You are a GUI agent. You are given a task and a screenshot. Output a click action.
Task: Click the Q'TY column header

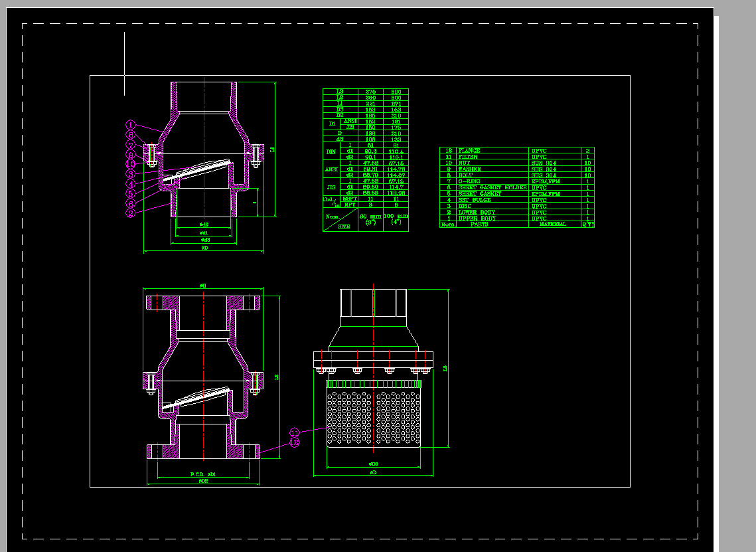click(x=587, y=225)
